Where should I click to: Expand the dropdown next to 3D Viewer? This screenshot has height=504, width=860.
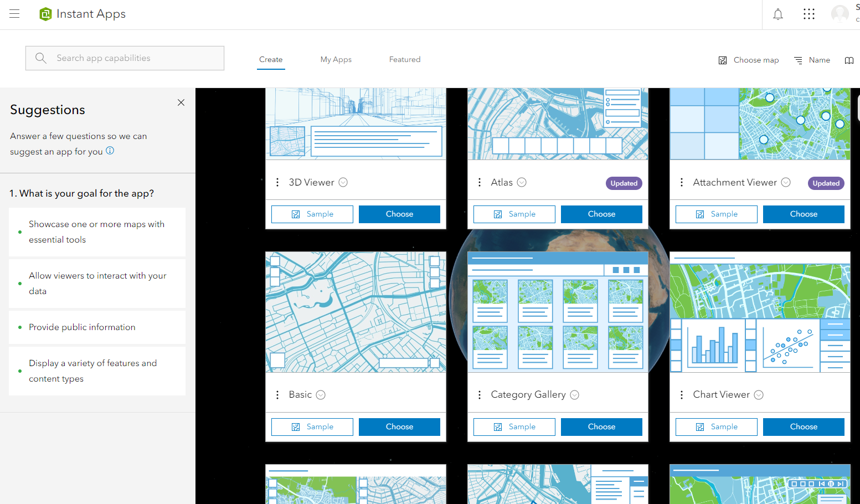pos(343,182)
